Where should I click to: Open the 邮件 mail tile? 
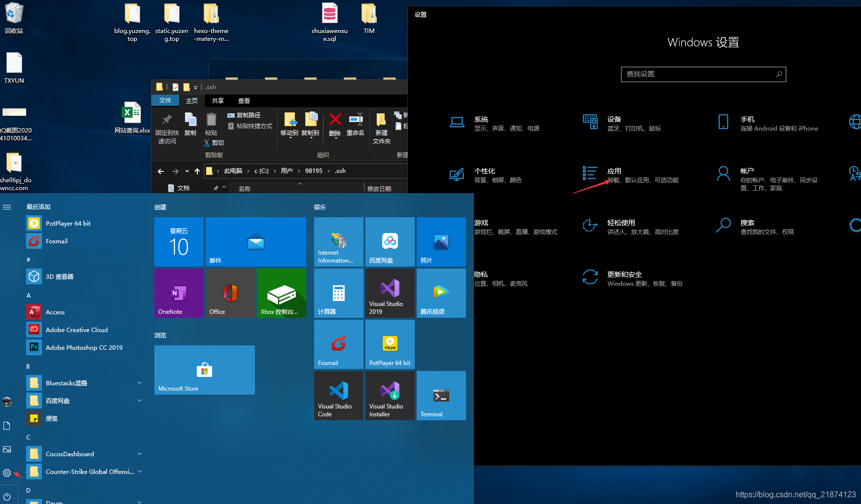click(x=255, y=242)
